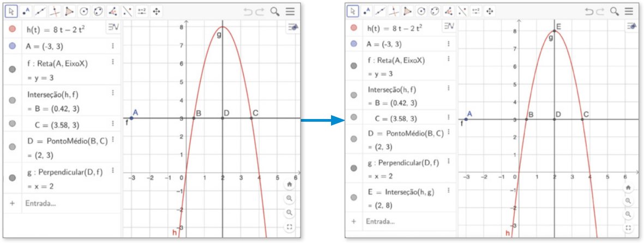Open algebra view style bar, right window
This screenshot has width=644, height=243.
click(x=449, y=26)
